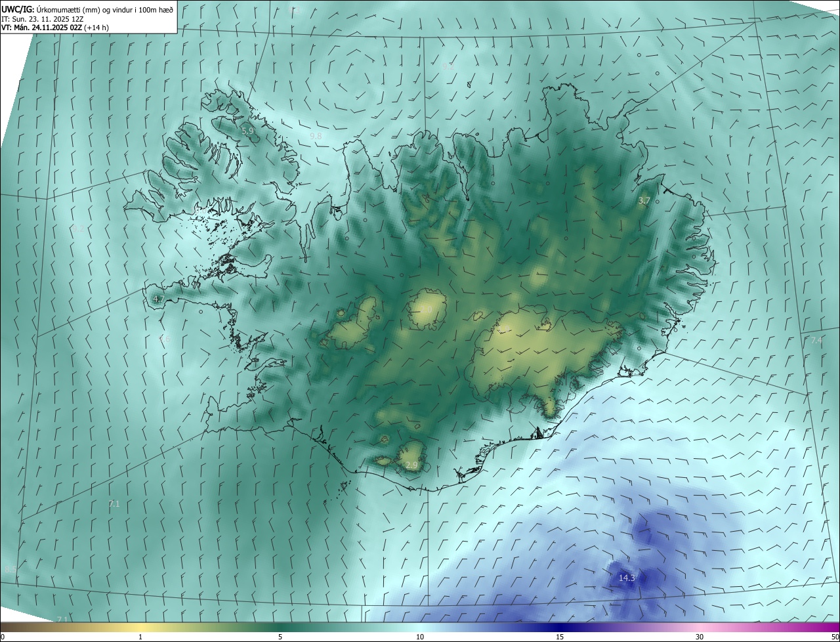The width and height of the screenshot is (840, 642).
Task: Click the 5 tick on the colour scale
Action: pos(280,637)
